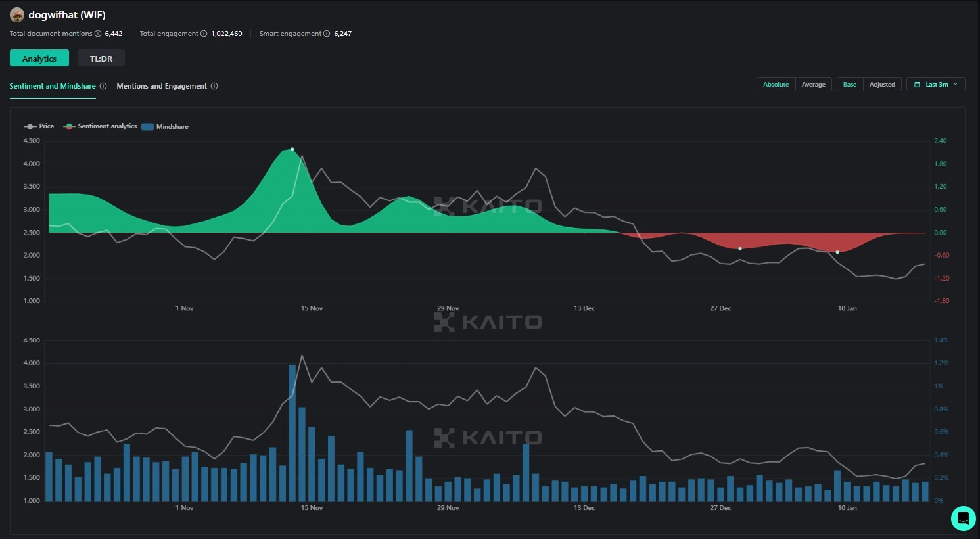The width and height of the screenshot is (980, 539).
Task: Click the negative sentiment marker dot near 10 Jan
Action: [837, 252]
